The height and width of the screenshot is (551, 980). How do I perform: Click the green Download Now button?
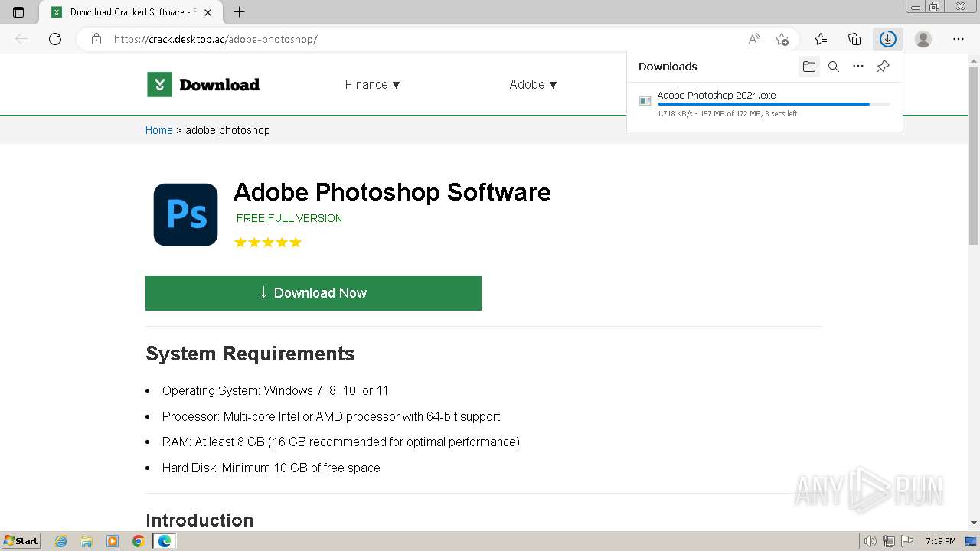313,293
